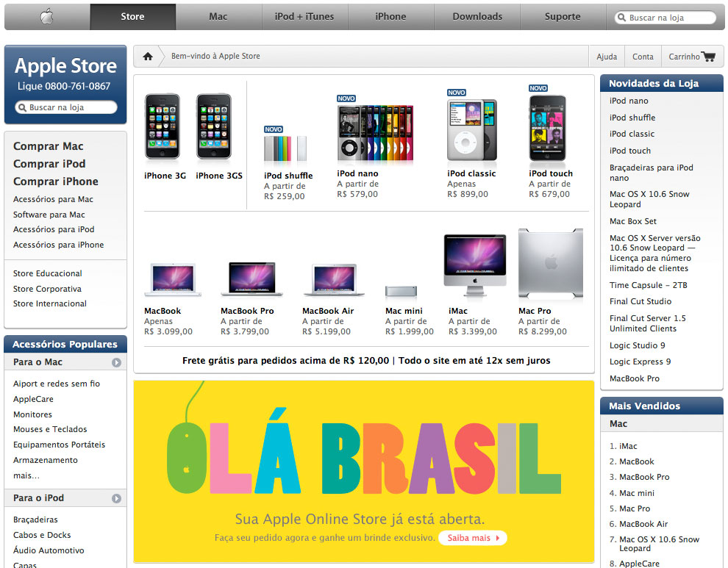This screenshot has height=568, width=728.
Task: Click the iMac product image
Action: tap(475, 265)
